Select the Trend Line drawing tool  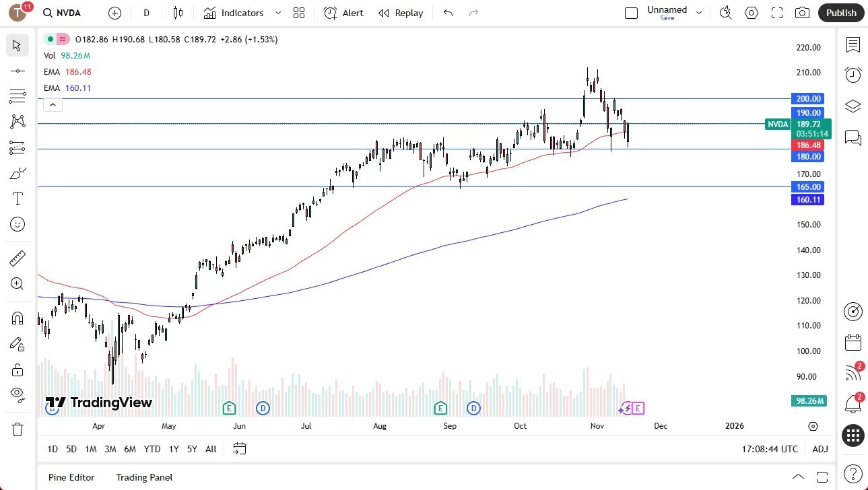tap(17, 70)
